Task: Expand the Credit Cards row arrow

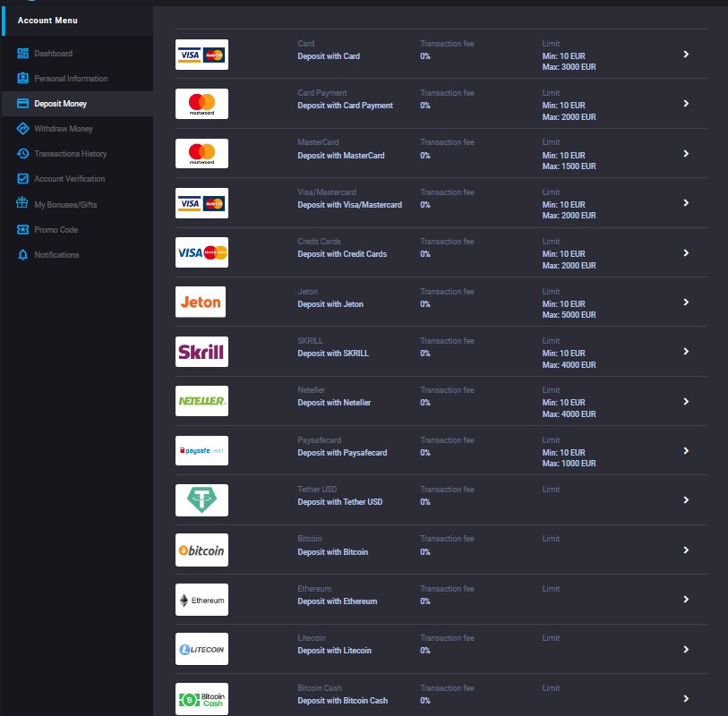Action: coord(686,253)
